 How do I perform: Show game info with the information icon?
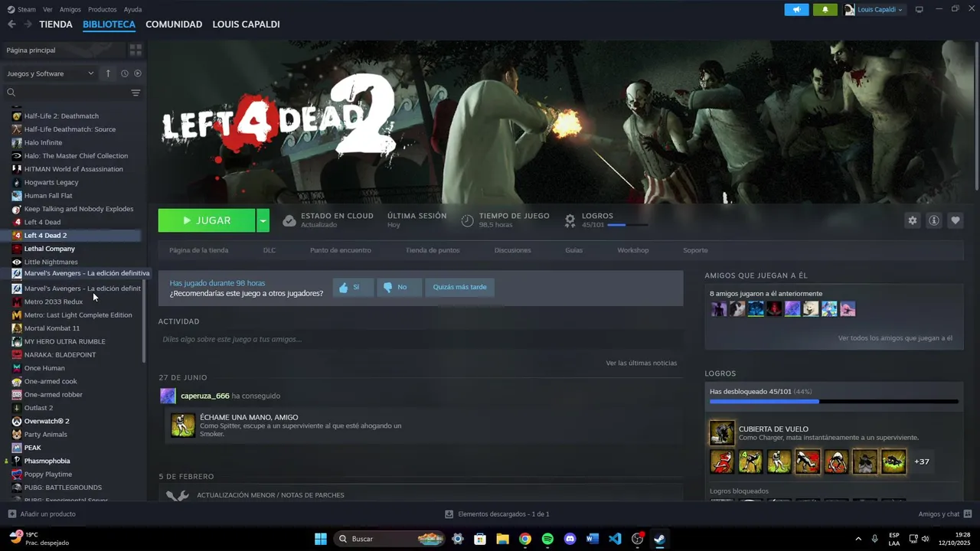click(x=933, y=220)
